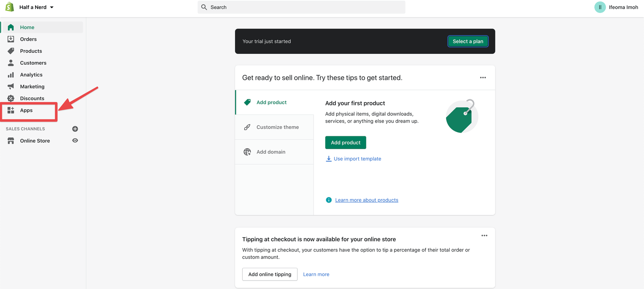This screenshot has height=289, width=644.
Task: Click the Search field
Action: coord(301,7)
